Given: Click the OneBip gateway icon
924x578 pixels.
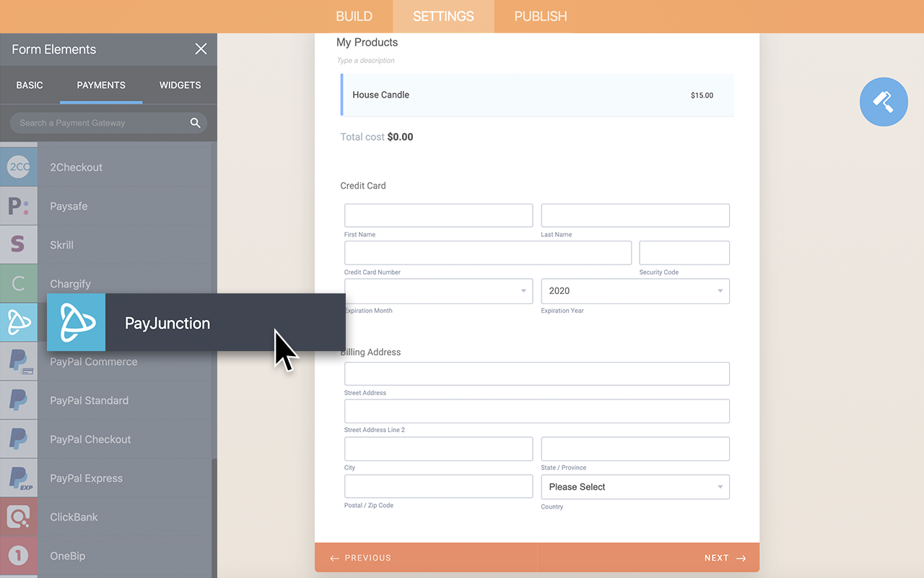Looking at the screenshot, I should coord(19,556).
